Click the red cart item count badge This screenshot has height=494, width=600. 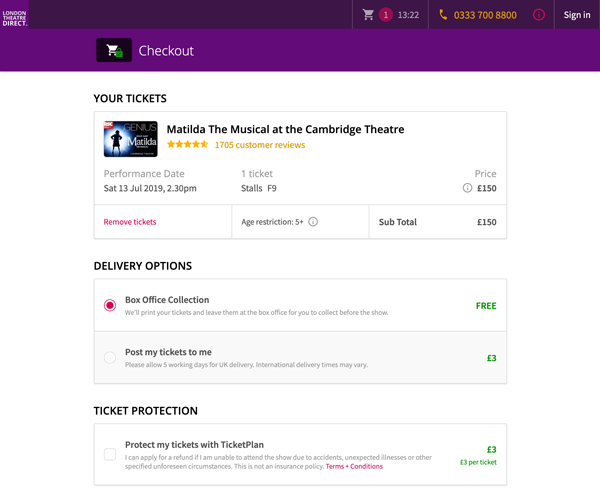point(386,15)
